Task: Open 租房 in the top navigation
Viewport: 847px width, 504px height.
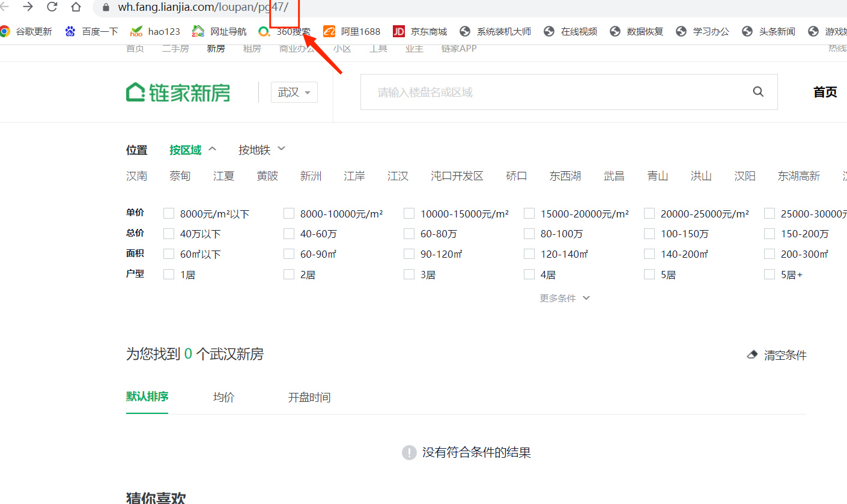Action: [252, 49]
